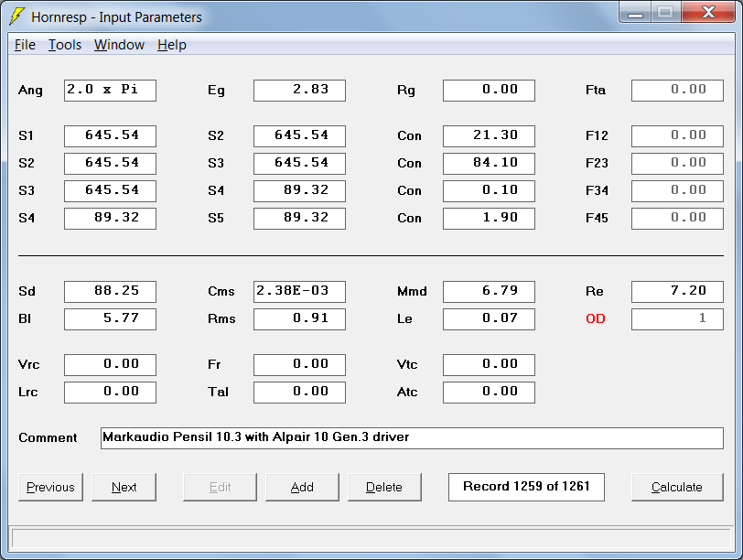Screen dimensions: 743x560
Task: Click the Ang label
Action: pos(30,91)
